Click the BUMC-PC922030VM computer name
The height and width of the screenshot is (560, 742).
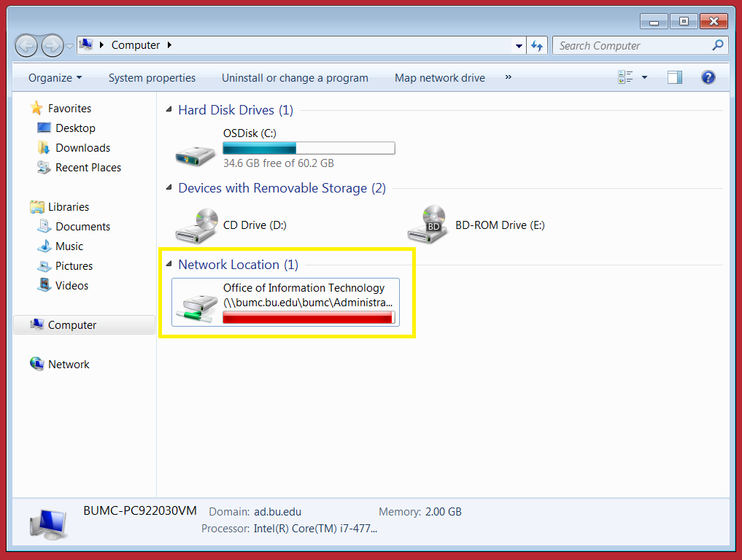(x=140, y=511)
